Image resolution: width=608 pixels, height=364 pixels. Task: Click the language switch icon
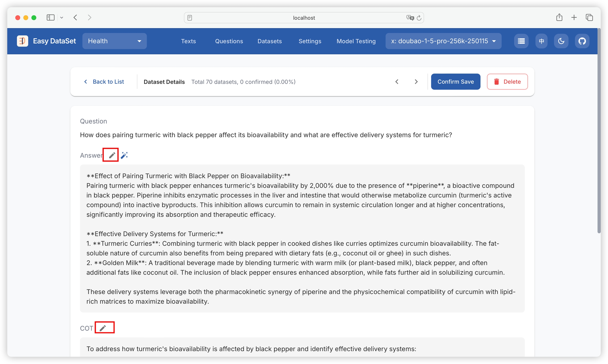pyautogui.click(x=541, y=41)
